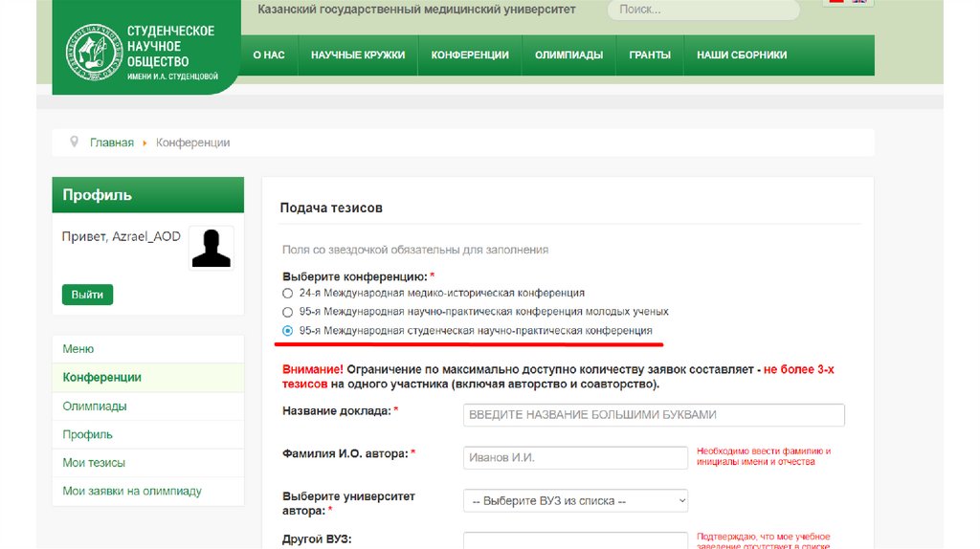Open 'Конференции' in the sidebar
This screenshot has width=980, height=549.
[148, 377]
